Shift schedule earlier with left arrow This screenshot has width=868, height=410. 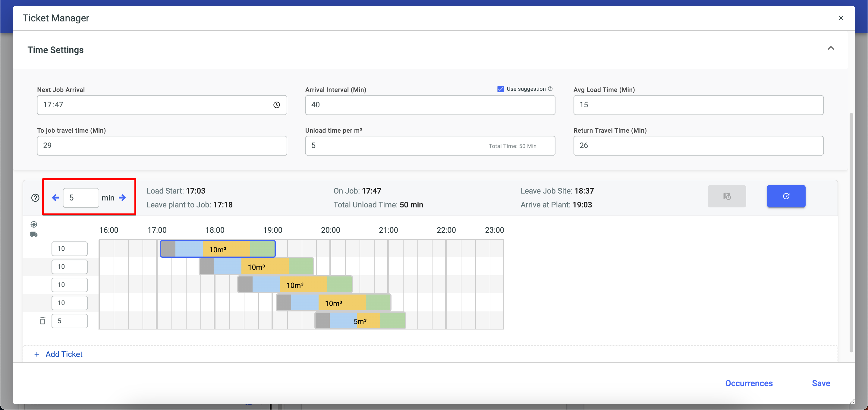[55, 198]
